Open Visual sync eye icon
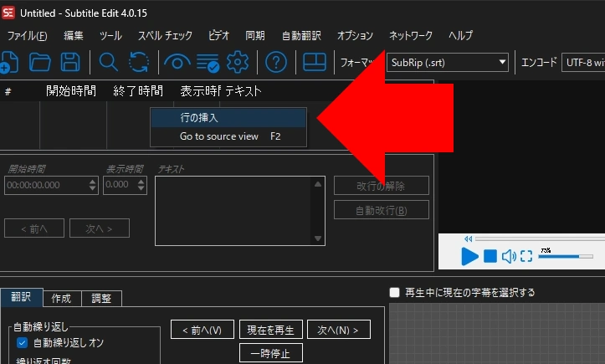The image size is (605, 364). pyautogui.click(x=177, y=62)
